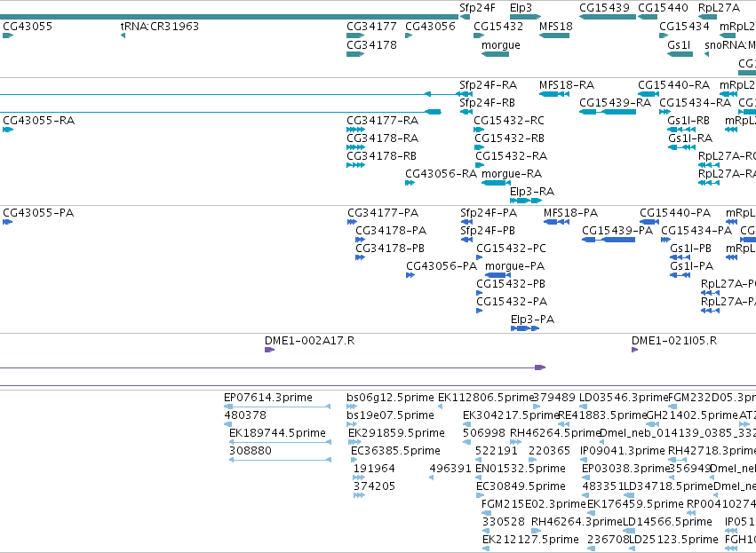Click the DME1-002A17.R feature label
756x553 pixels.
(309, 341)
